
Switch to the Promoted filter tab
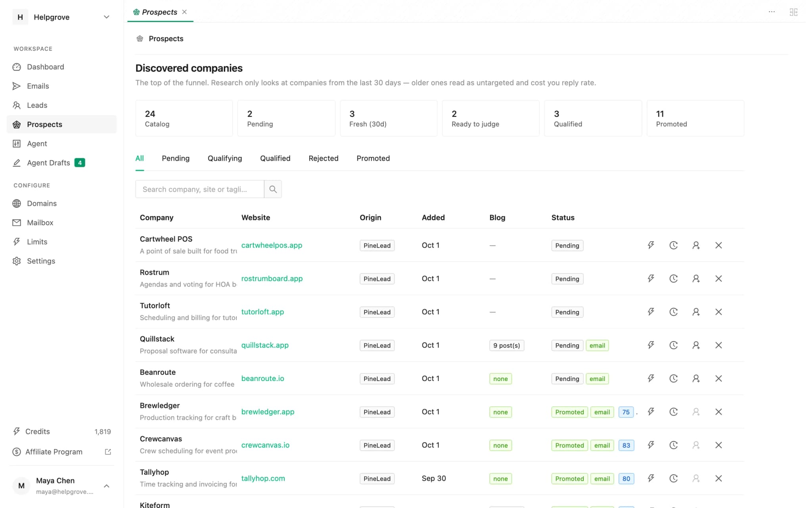tap(373, 158)
